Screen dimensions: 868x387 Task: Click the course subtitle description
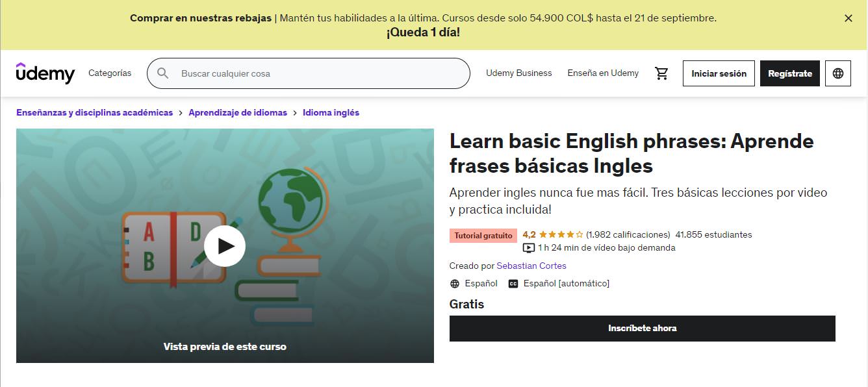(638, 201)
